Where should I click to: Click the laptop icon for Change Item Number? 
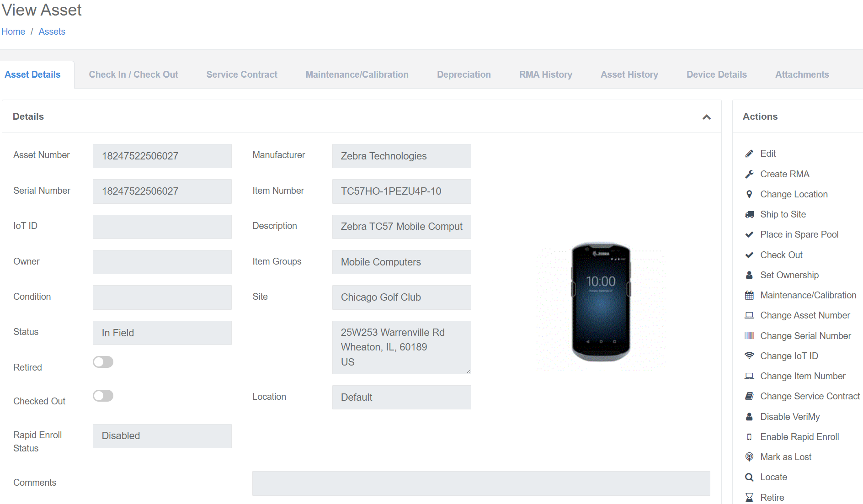[x=749, y=376]
